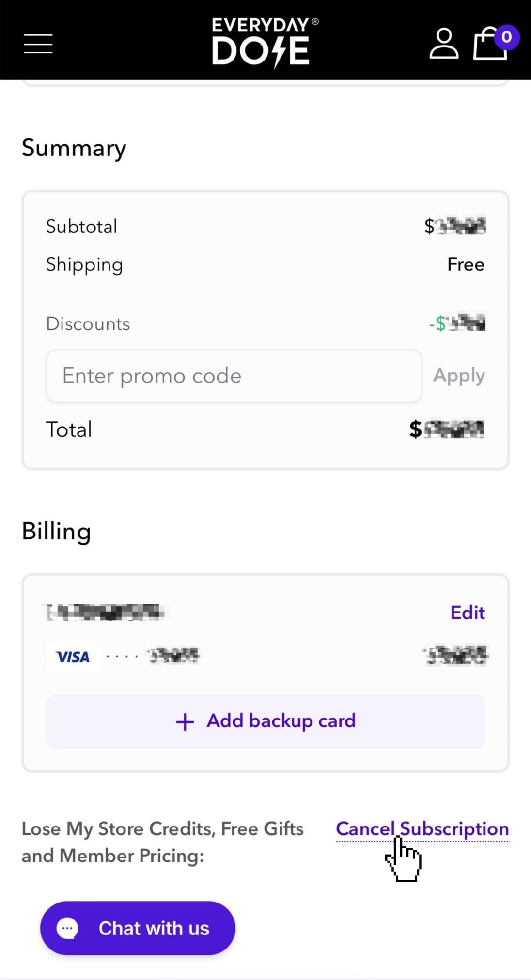This screenshot has width=531, height=980.
Task: Click the Visa card logo
Action: tap(73, 657)
